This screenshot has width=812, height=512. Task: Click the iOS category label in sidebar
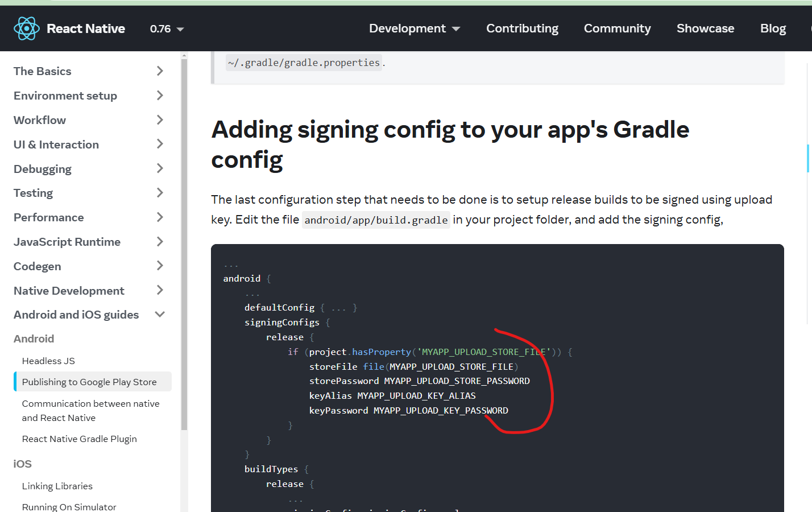(23, 464)
